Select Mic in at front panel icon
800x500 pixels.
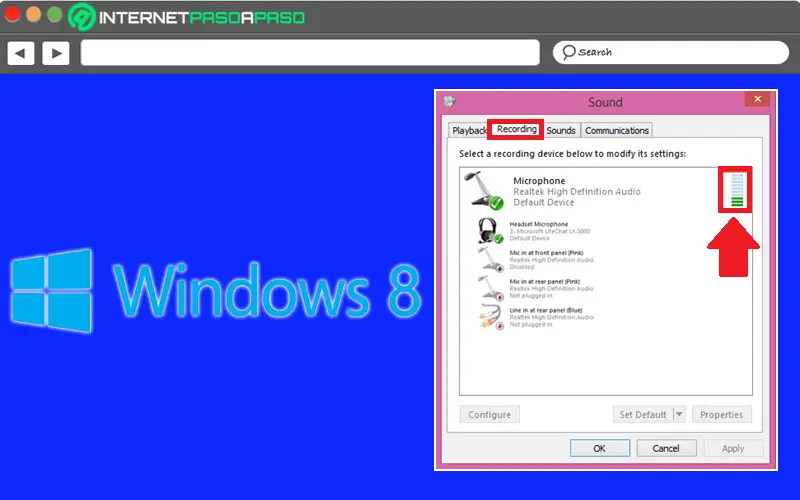[x=491, y=260]
